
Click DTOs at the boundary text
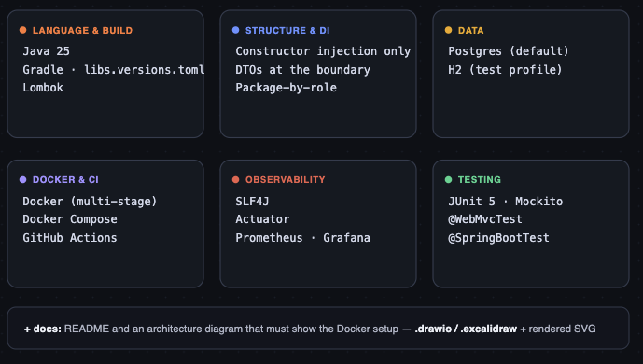pos(302,70)
